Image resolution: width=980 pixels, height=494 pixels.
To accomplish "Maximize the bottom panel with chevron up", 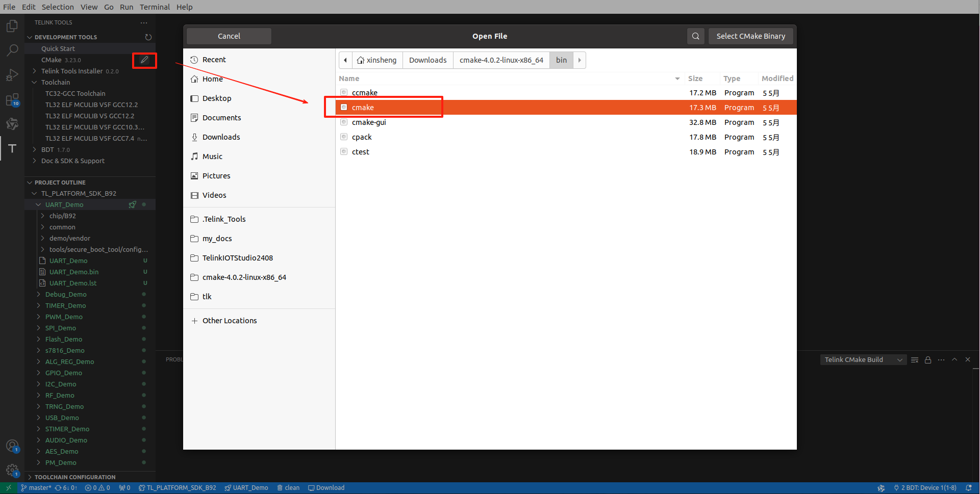I will click(954, 359).
